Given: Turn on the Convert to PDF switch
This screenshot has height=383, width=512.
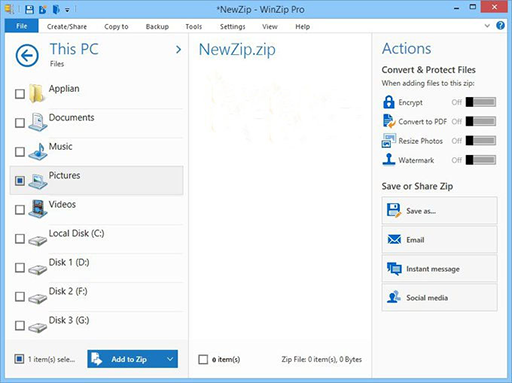Looking at the screenshot, I should [x=481, y=121].
